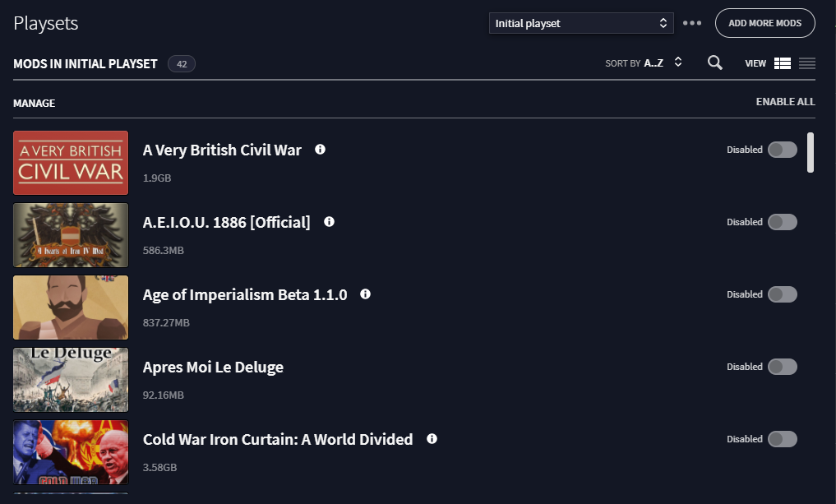
Task: Switch to detailed list view icon
Action: pos(782,63)
